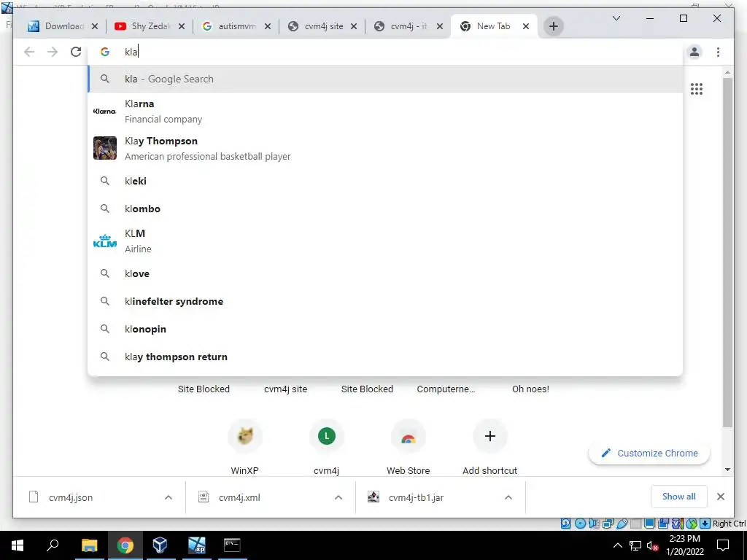
Task: Open the tab search dropdown chevron
Action: coord(616,18)
